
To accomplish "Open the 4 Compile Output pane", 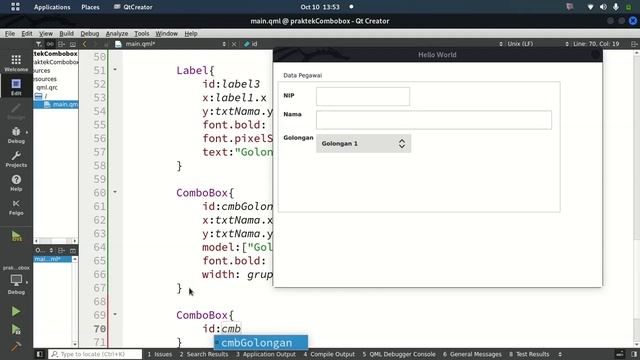I will pyautogui.click(x=329, y=354).
